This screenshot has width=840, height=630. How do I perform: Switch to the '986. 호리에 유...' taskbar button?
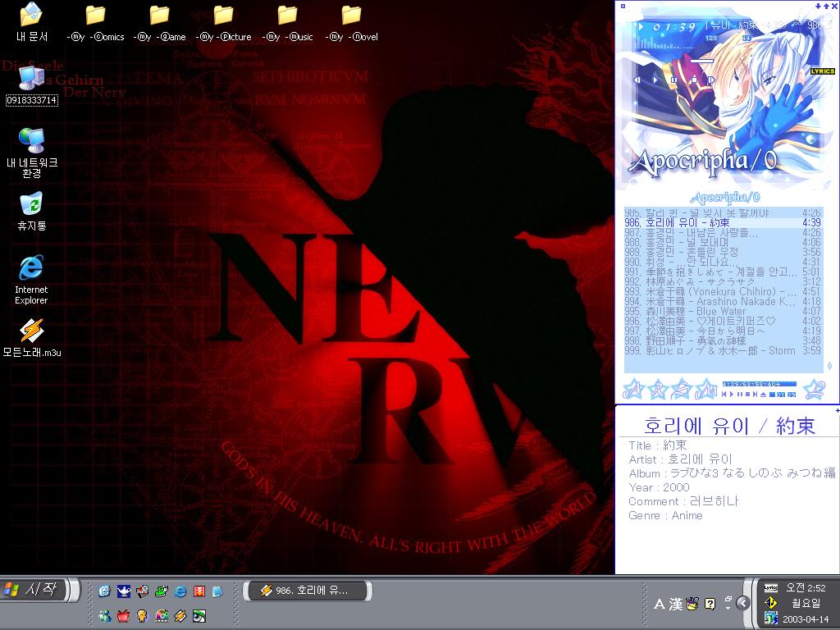[x=308, y=591]
